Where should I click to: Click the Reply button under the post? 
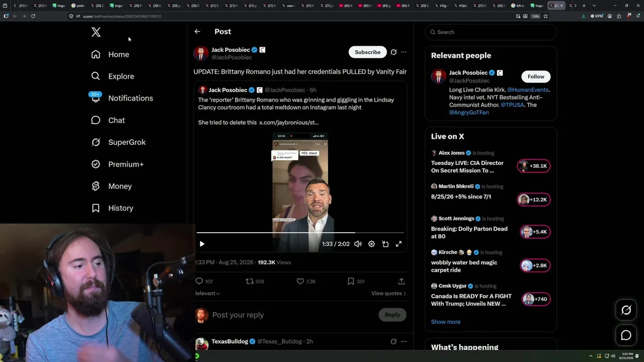click(392, 315)
